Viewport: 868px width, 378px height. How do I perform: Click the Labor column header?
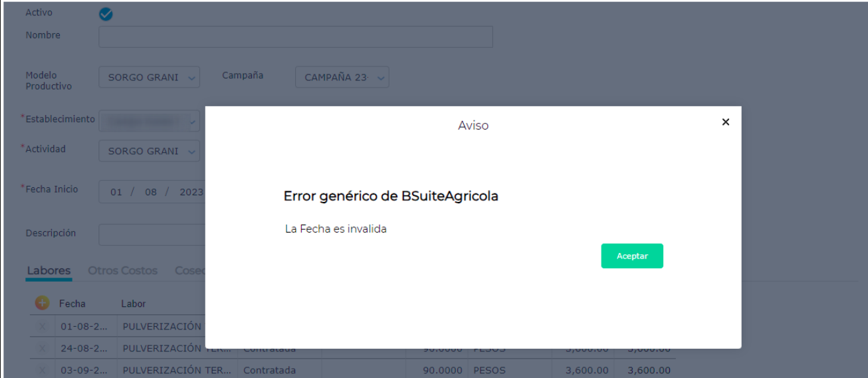[x=133, y=304]
